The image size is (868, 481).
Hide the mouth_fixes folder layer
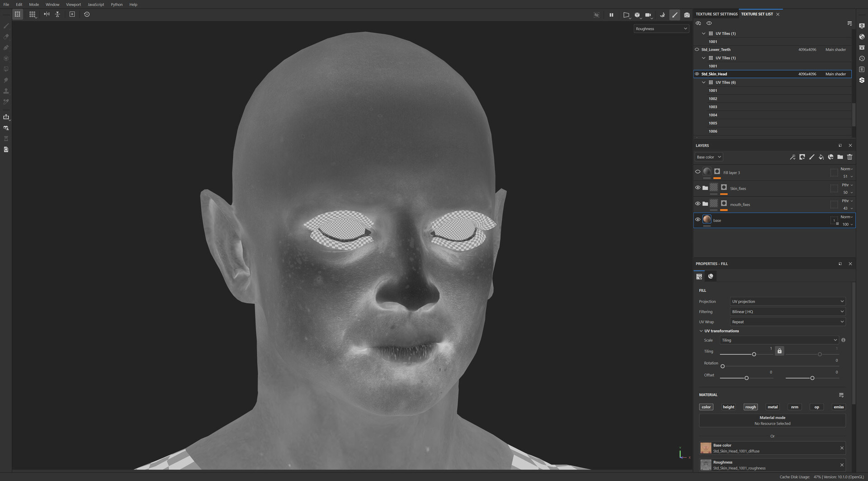click(x=698, y=204)
